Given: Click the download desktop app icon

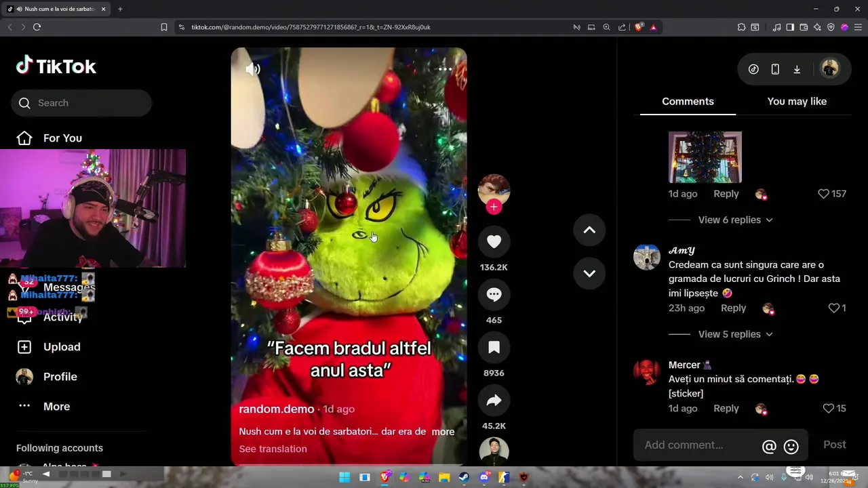Looking at the screenshot, I should point(797,69).
